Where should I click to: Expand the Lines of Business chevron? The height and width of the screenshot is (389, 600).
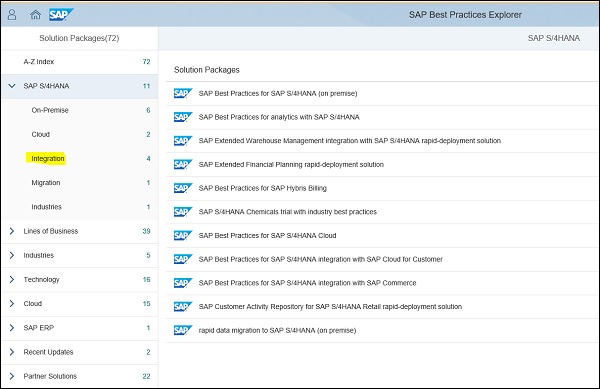click(12, 231)
